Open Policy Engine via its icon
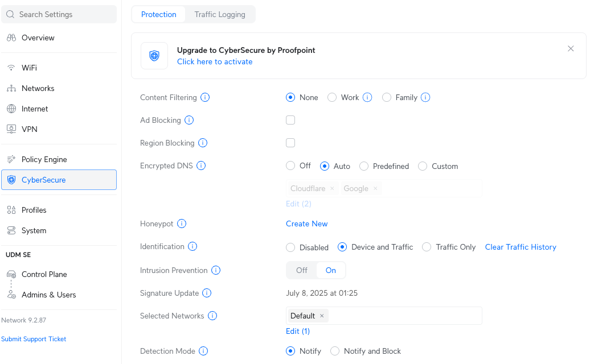Screen dimensions: 594x364 [11, 159]
